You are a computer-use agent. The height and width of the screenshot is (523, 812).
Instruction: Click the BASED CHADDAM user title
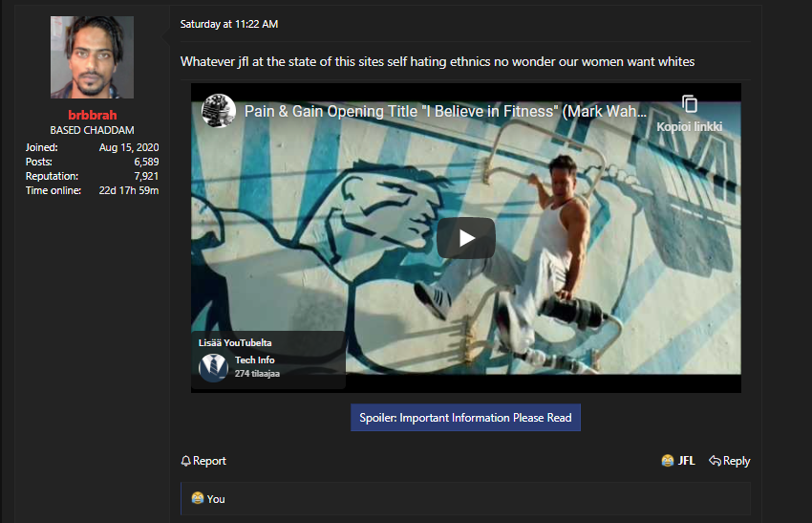[x=92, y=130]
